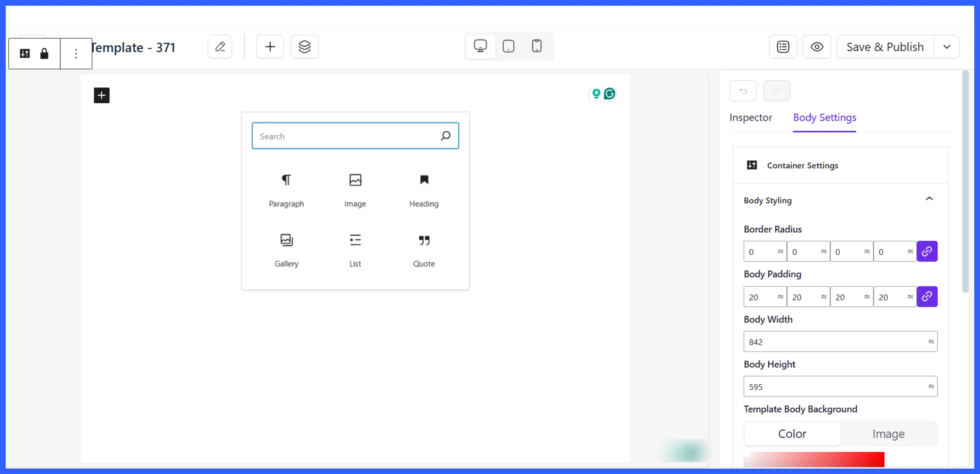Image resolution: width=980 pixels, height=474 pixels.
Task: Click the container settings block icon in floating toolbar
Action: (25, 53)
